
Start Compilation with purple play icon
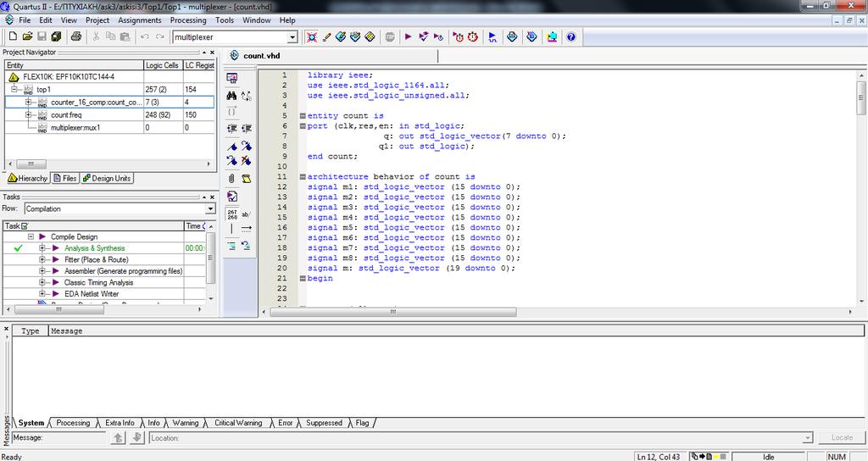409,37
